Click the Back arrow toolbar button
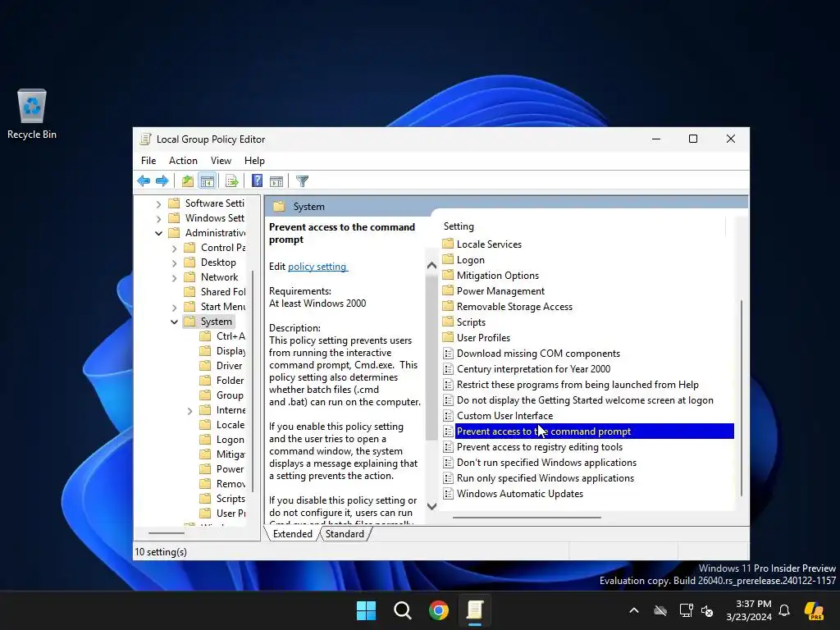The image size is (840, 630). pyautogui.click(x=144, y=181)
